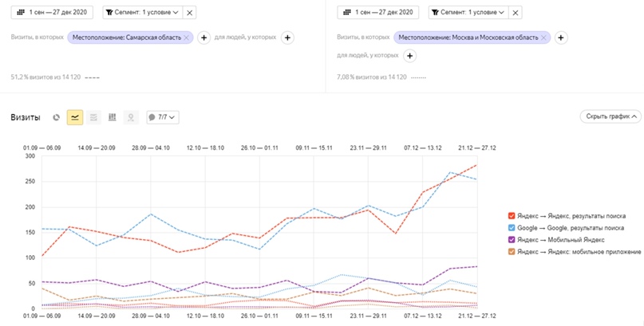Viewport: 644px width, 326px height.
Task: Open the right Сегмент: 1 условие dropdown
Action: [x=466, y=13]
